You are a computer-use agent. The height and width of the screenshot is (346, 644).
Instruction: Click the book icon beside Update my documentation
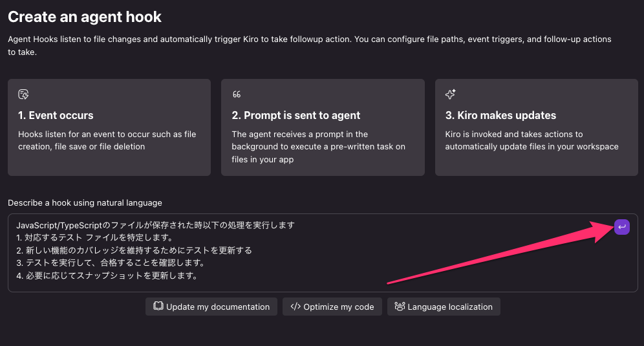158,306
